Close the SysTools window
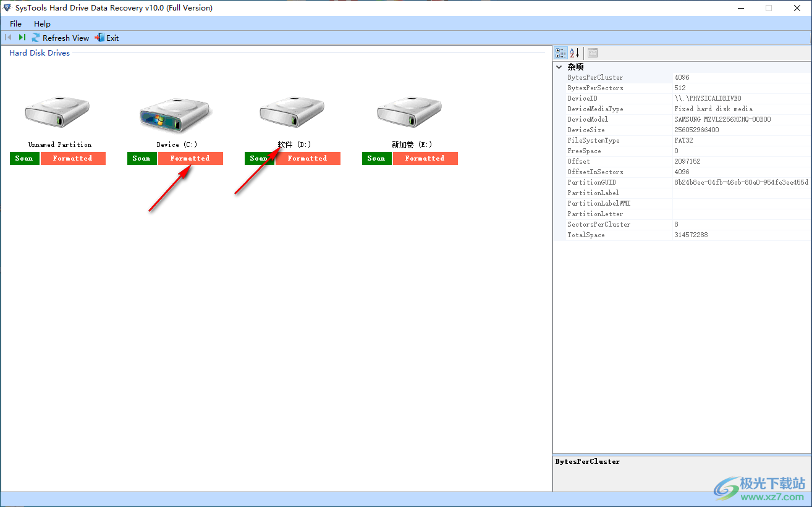This screenshot has width=812, height=507. [x=797, y=8]
